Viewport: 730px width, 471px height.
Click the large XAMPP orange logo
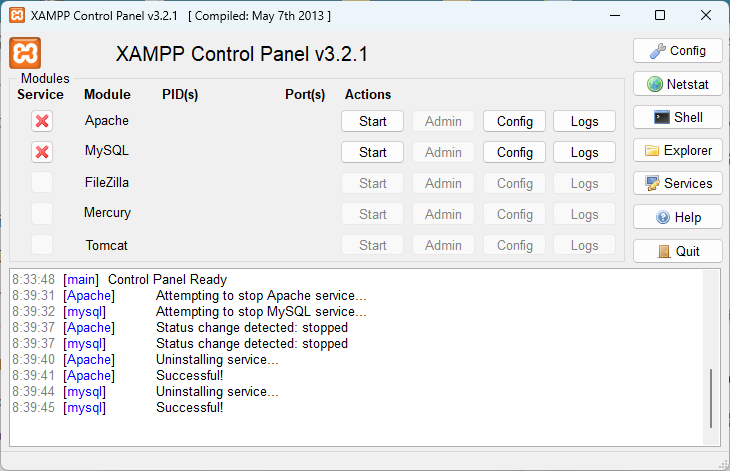click(x=25, y=53)
